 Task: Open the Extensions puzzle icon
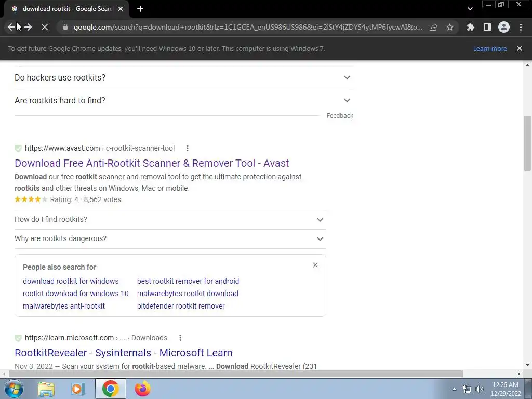point(470,27)
